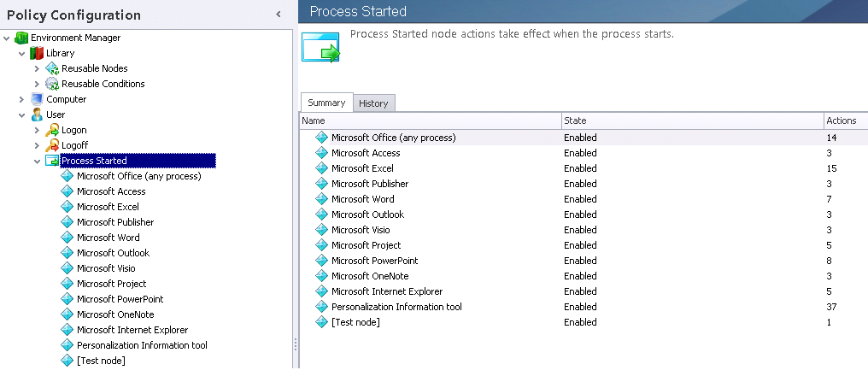The image size is (868, 376).
Task: Click the Reusable Conditions gear icon
Action: point(52,84)
